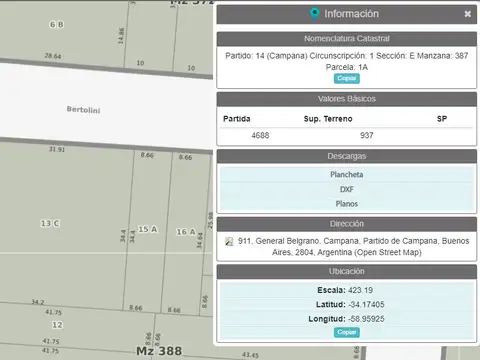Viewport: 480px width, 360px height.
Task: Click the Dirección section header
Action: pyautogui.click(x=347, y=224)
